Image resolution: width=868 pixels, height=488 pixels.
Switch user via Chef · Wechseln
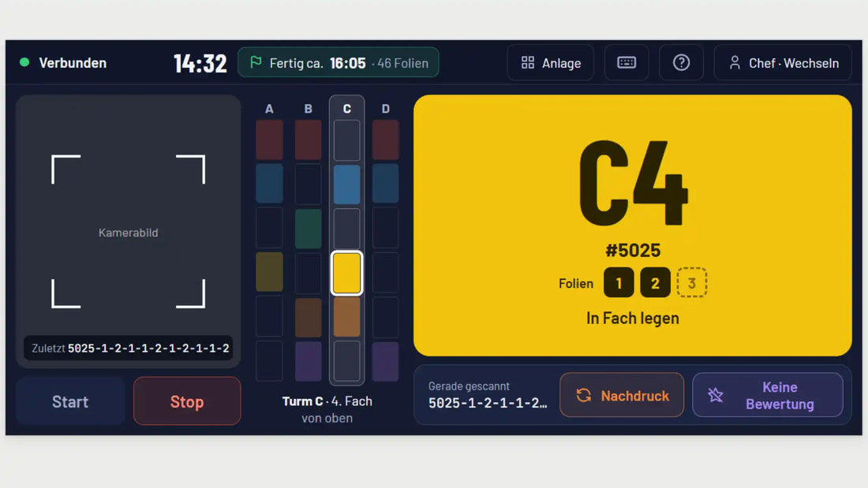click(783, 62)
